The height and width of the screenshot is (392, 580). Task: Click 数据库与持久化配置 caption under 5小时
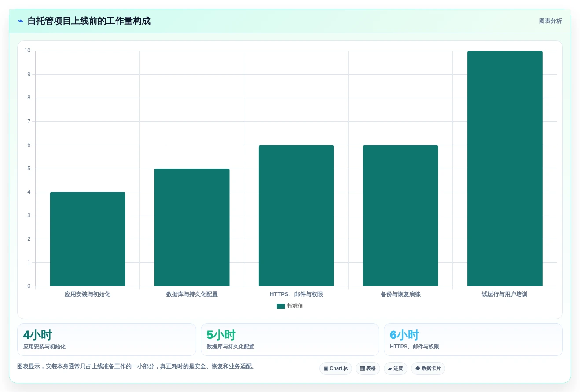click(x=231, y=347)
